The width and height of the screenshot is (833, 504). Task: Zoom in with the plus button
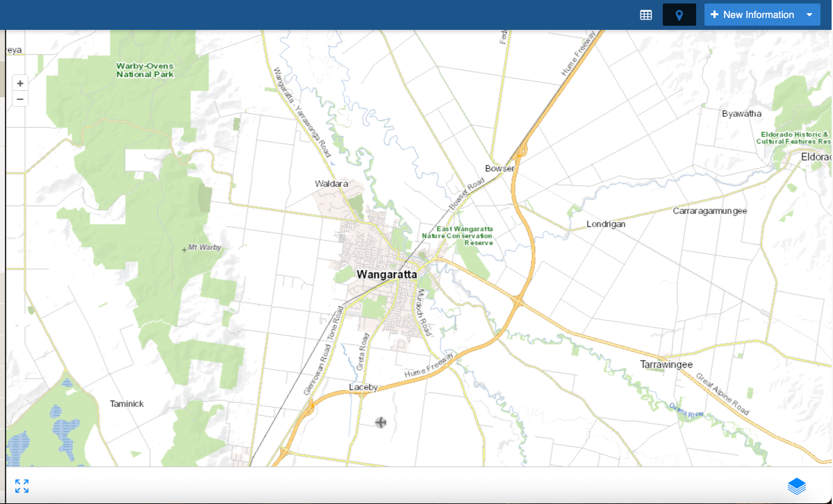click(20, 83)
